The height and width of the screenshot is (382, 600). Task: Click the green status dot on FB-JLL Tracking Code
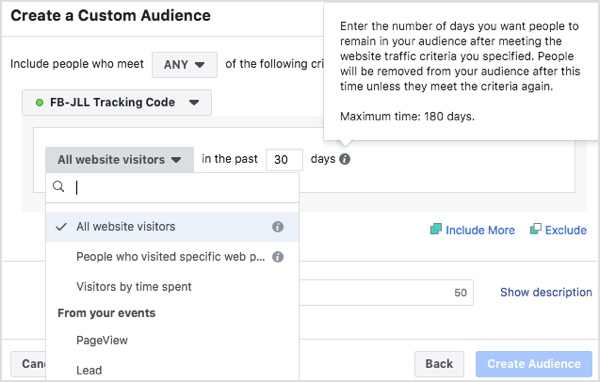point(39,103)
